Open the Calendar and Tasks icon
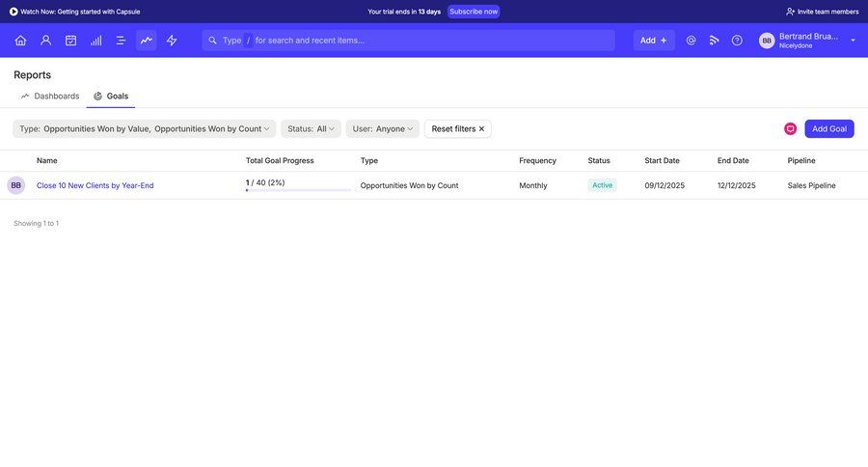 [x=70, y=41]
